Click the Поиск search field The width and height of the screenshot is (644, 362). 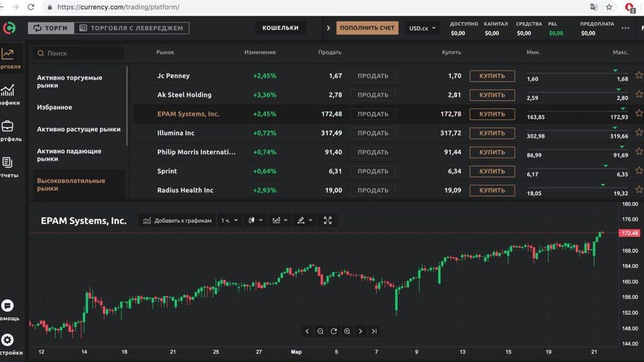[79, 53]
